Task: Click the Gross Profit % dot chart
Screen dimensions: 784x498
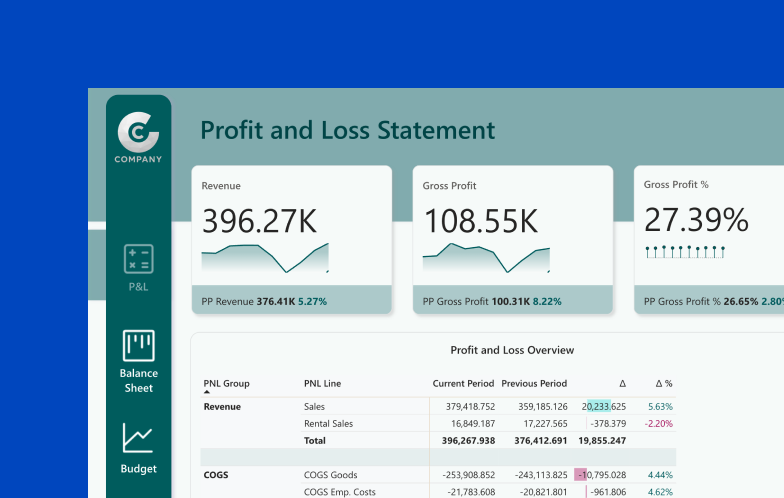Action: (x=685, y=251)
